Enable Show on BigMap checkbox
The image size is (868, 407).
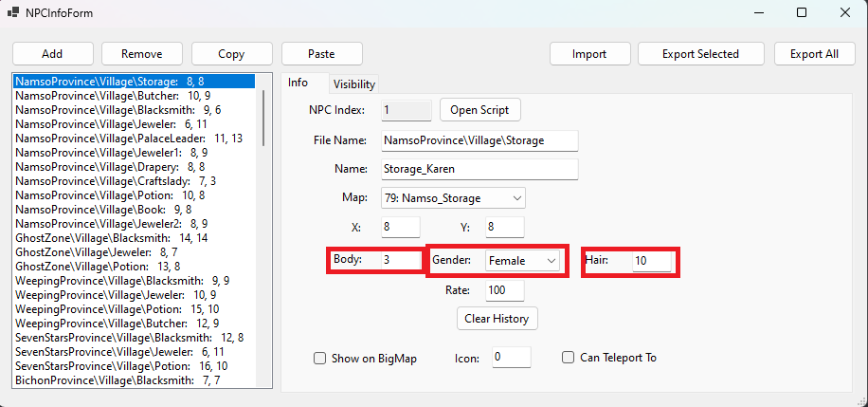pos(319,359)
